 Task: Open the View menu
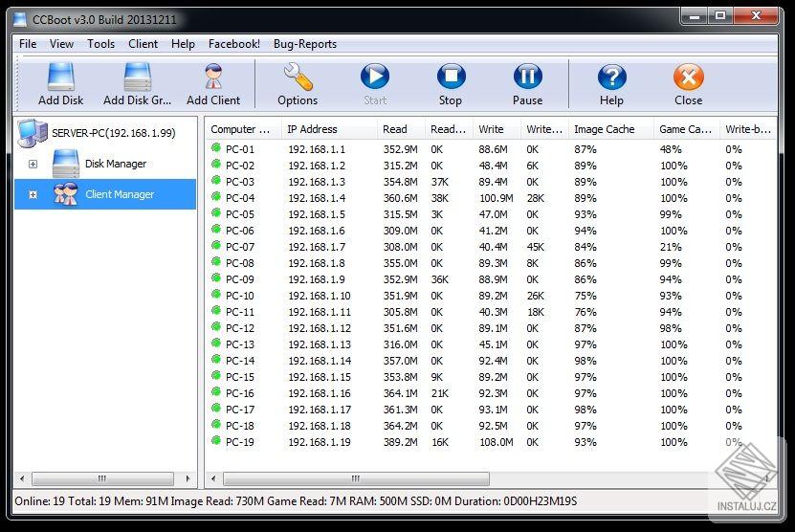click(x=62, y=44)
